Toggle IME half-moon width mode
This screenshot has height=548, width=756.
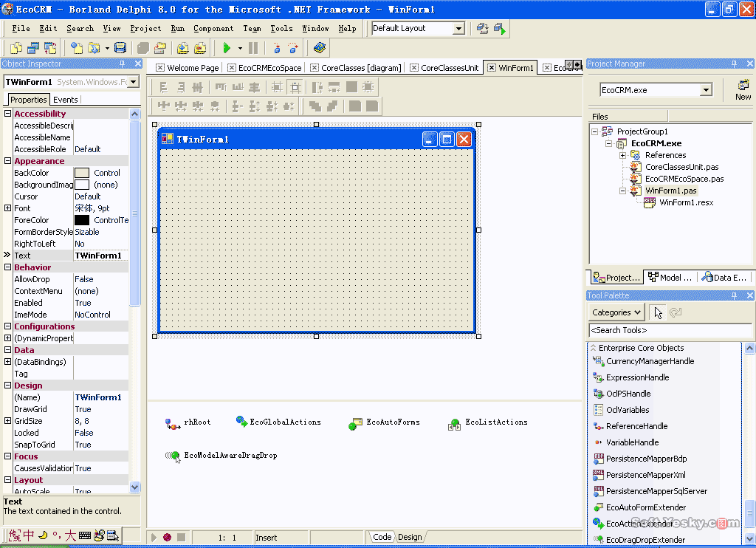pyautogui.click(x=43, y=535)
